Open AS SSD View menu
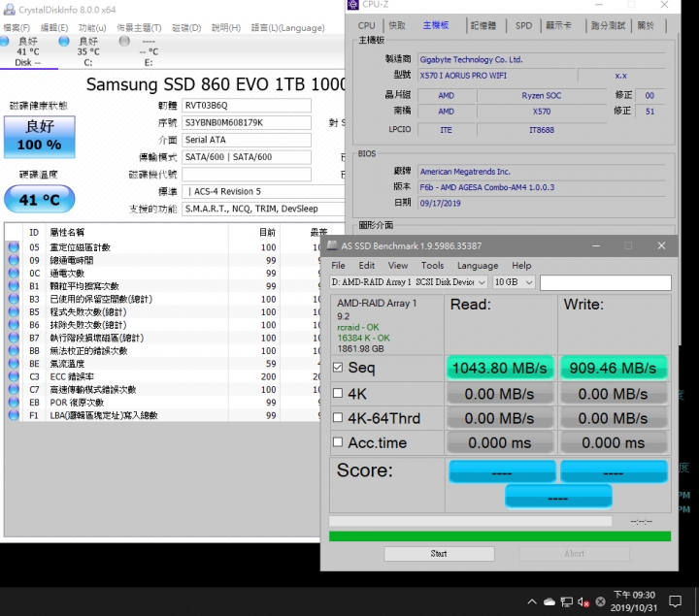Screen dimensions: 699x616 (x=398, y=266)
